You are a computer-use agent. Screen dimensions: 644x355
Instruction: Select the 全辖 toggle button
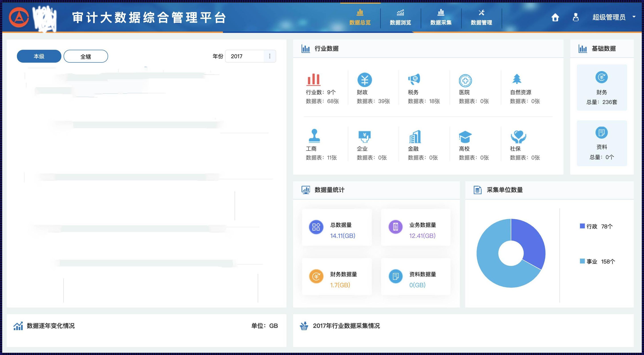coord(86,56)
